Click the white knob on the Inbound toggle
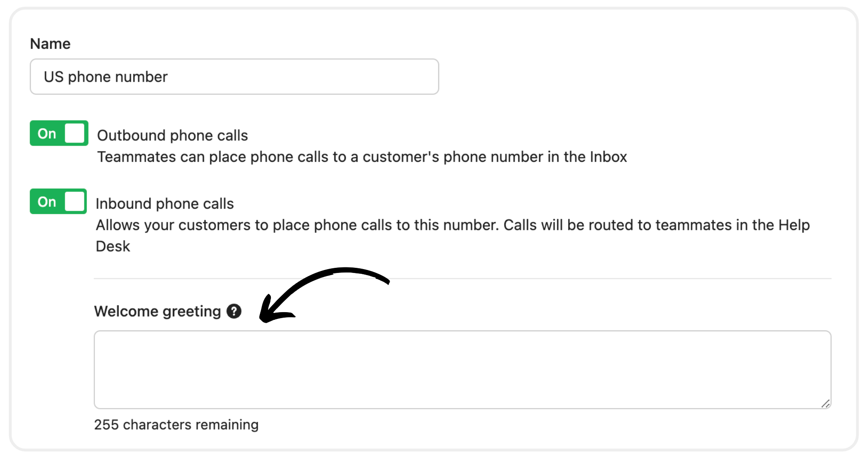This screenshot has width=868, height=465. (x=75, y=201)
